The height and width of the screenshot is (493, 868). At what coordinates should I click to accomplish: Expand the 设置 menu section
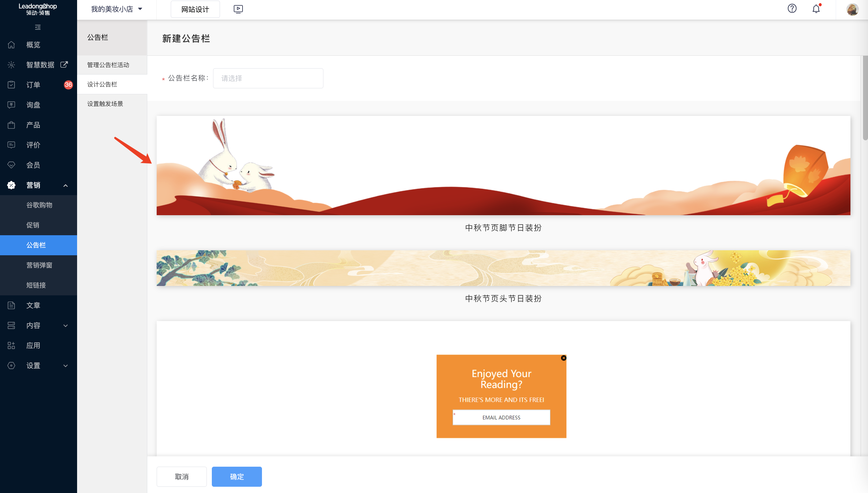[66, 366]
